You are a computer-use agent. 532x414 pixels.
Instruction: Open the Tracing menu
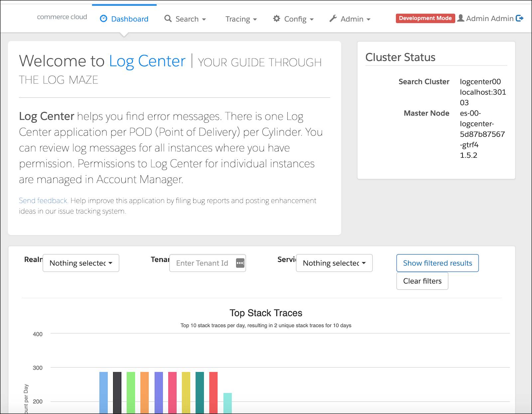(241, 19)
